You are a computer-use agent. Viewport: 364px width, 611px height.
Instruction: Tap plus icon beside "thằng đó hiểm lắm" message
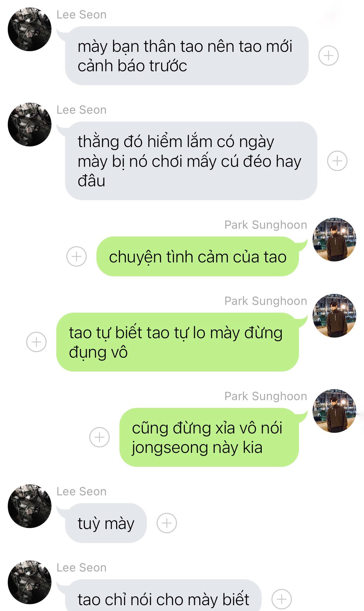click(x=337, y=161)
